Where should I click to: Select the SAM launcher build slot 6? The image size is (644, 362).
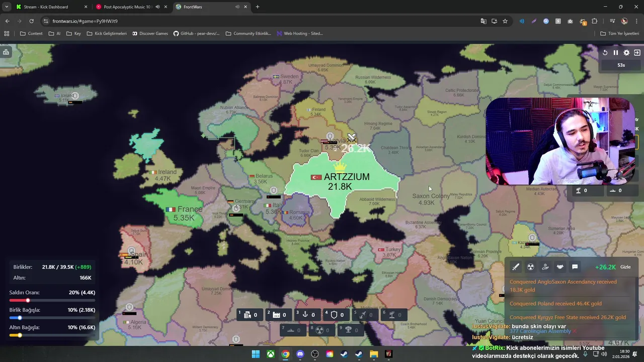click(x=394, y=315)
